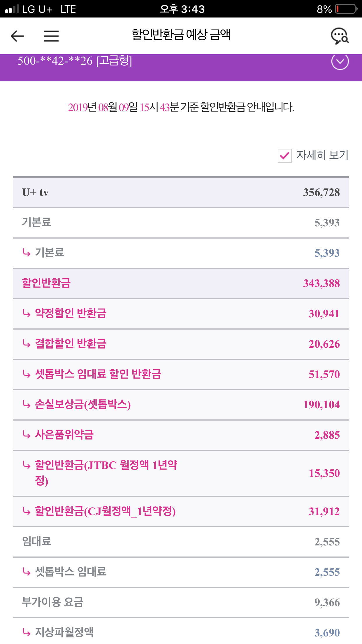This screenshot has width=362, height=644.
Task: Tap the battery indicator in status bar
Action: click(346, 9)
